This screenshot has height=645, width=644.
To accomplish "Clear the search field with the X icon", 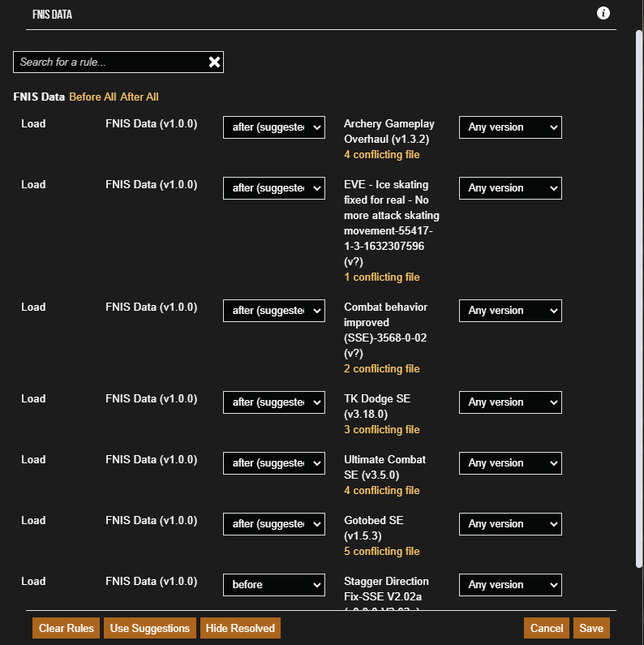I will coord(214,62).
